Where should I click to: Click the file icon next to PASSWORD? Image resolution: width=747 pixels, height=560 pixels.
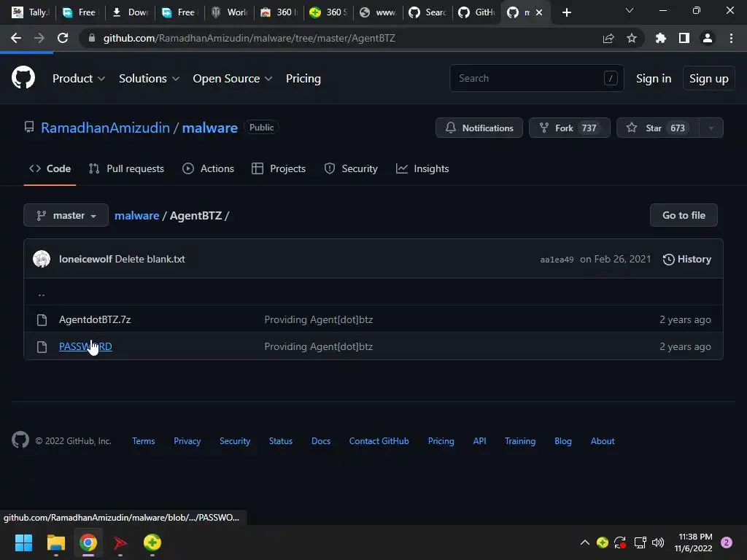click(42, 346)
